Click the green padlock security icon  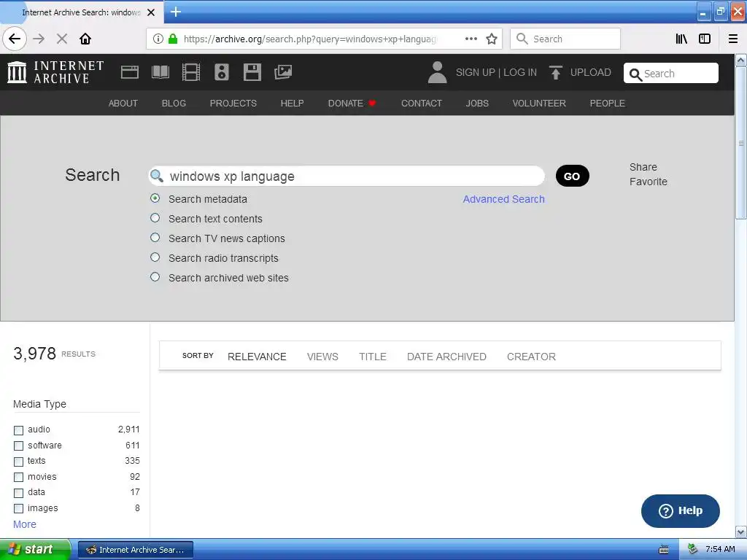click(173, 39)
